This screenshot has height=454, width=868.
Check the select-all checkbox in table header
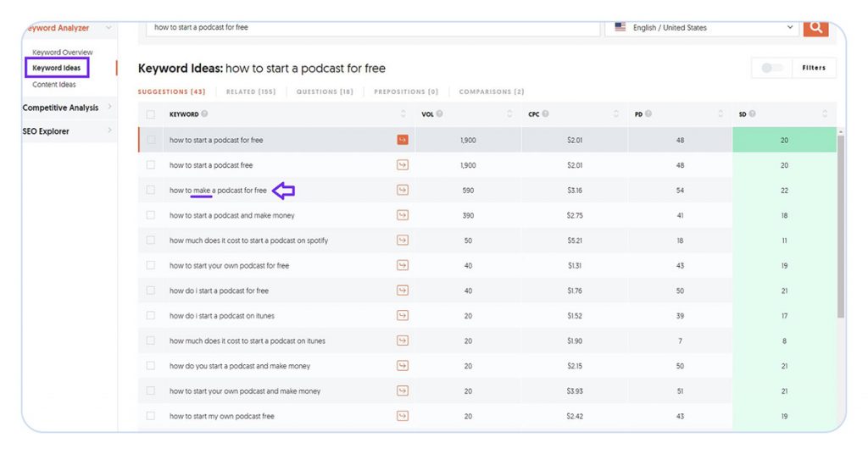point(151,114)
